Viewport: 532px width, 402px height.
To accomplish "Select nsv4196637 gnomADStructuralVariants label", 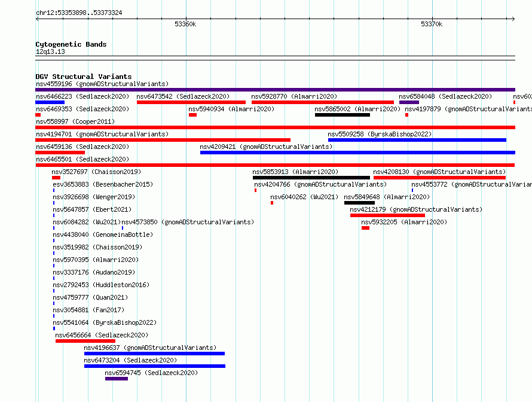I will click(x=150, y=348).
